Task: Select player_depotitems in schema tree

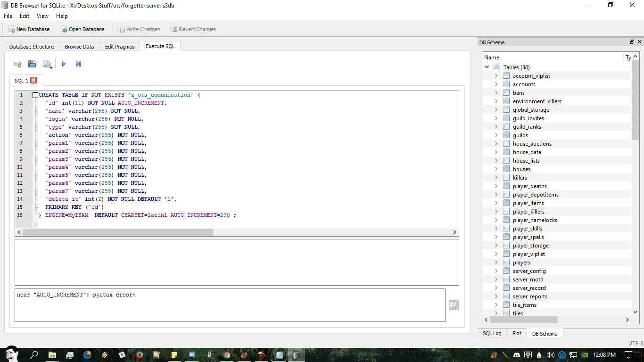Action: click(x=536, y=195)
